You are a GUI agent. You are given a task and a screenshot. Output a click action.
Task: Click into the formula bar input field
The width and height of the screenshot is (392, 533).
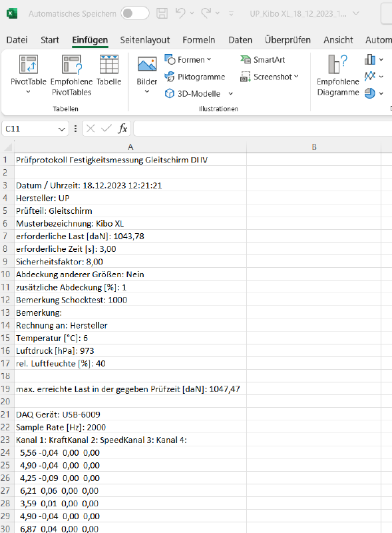pyautogui.click(x=263, y=129)
